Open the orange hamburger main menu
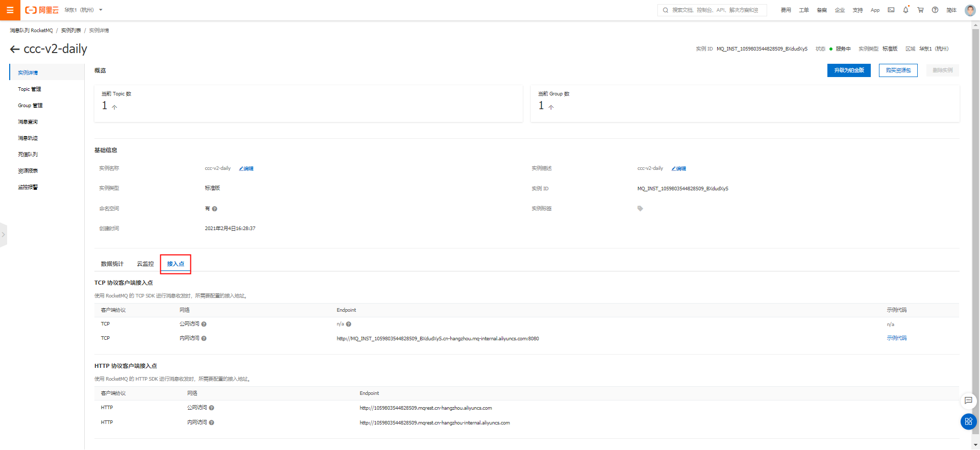980x450 pixels. tap(10, 10)
